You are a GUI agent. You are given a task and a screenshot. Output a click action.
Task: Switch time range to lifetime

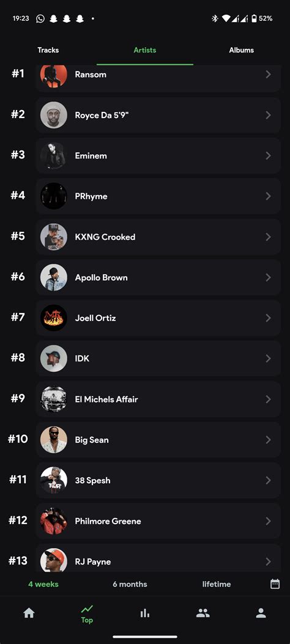point(217,584)
